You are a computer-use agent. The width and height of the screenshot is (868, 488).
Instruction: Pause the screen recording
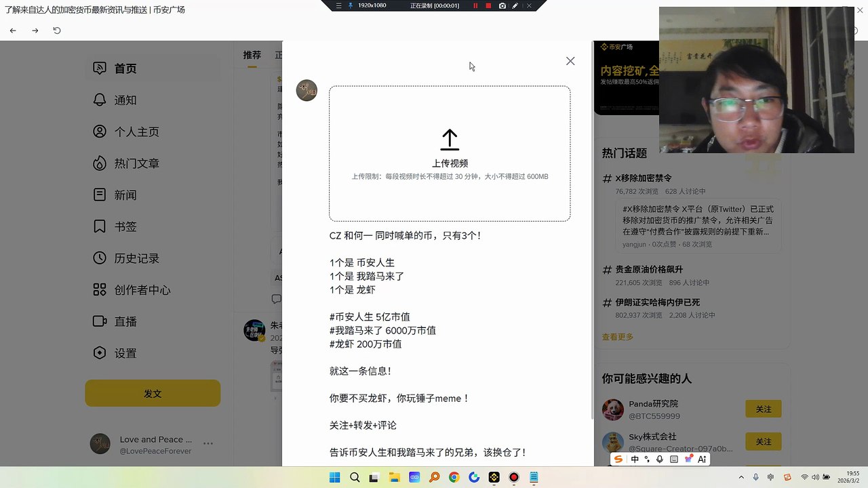pos(475,5)
